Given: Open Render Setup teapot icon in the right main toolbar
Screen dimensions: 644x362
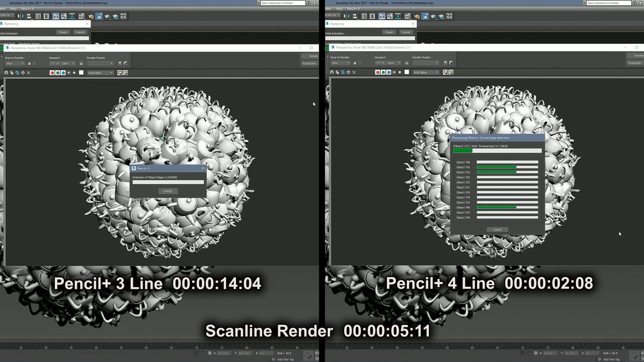Looking at the screenshot, I should (417, 17).
